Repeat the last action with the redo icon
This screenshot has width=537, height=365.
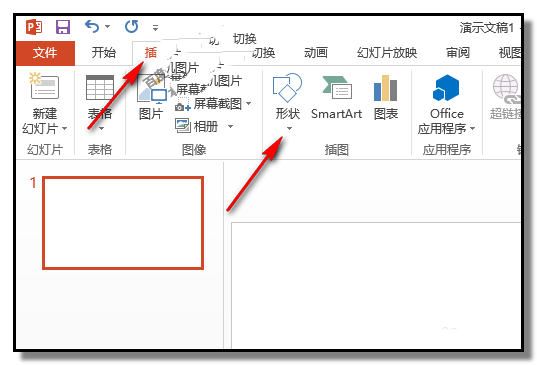[x=132, y=26]
